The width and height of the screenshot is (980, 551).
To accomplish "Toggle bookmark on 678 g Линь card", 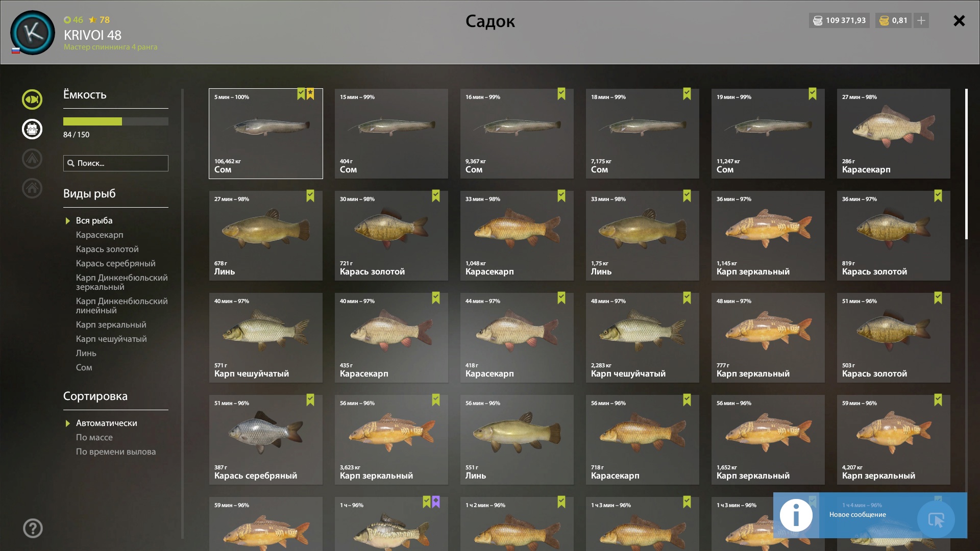I will click(x=310, y=196).
